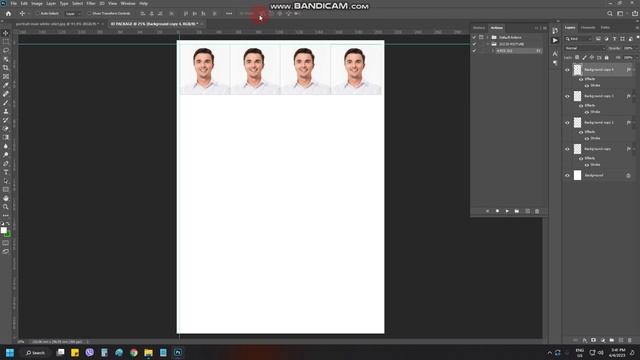Hide the Background copy 2 layer
This screenshot has height=360, width=640.
tap(567, 123)
